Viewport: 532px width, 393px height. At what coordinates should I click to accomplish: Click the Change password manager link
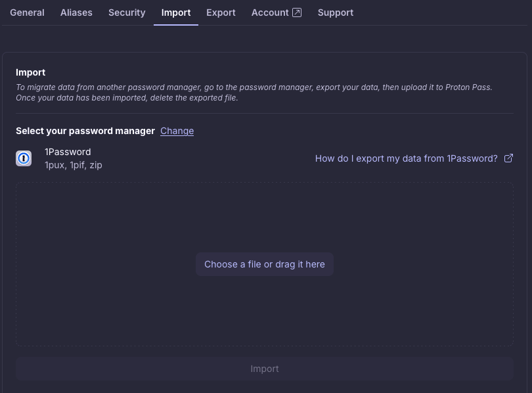(177, 131)
